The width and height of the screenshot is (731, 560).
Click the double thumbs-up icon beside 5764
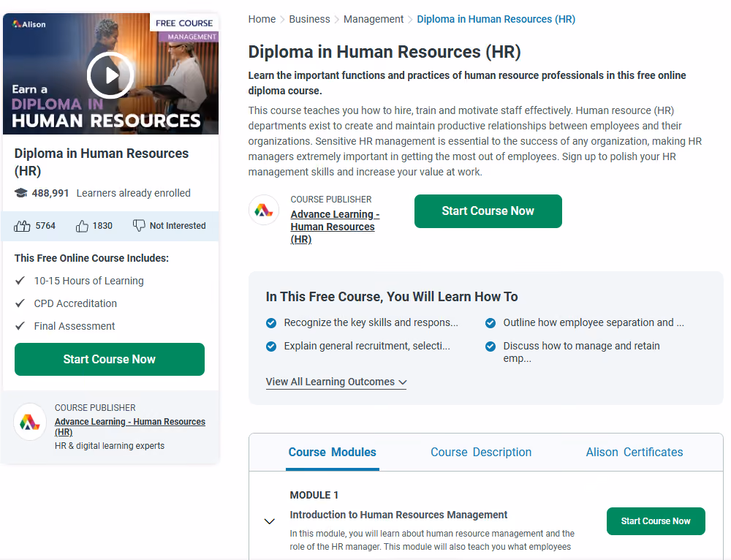[22, 226]
